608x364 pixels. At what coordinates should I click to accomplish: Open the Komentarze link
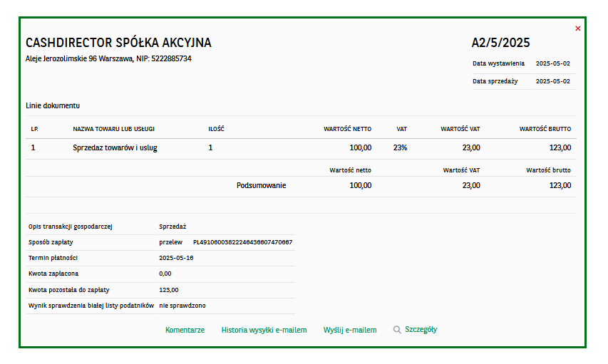(x=185, y=330)
